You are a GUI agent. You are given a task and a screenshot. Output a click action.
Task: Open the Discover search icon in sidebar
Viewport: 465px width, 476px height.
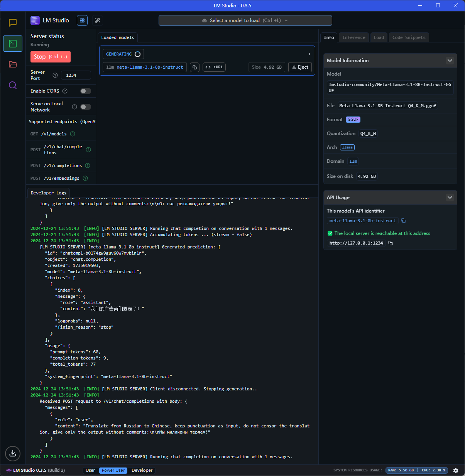(x=13, y=85)
